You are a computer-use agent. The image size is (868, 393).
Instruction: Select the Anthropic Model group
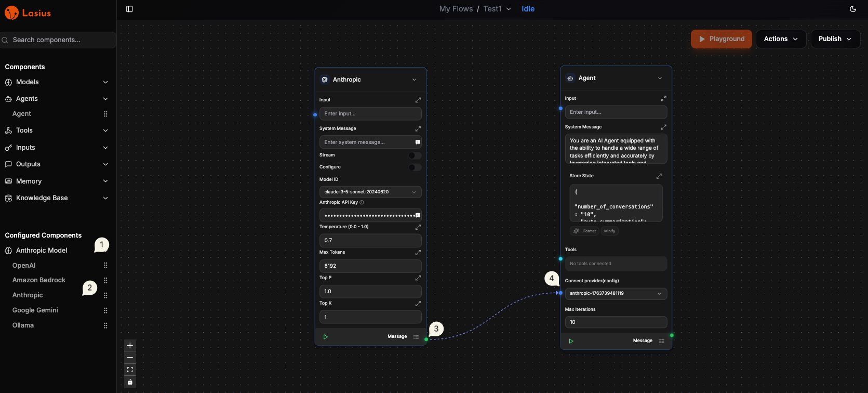tap(42, 251)
